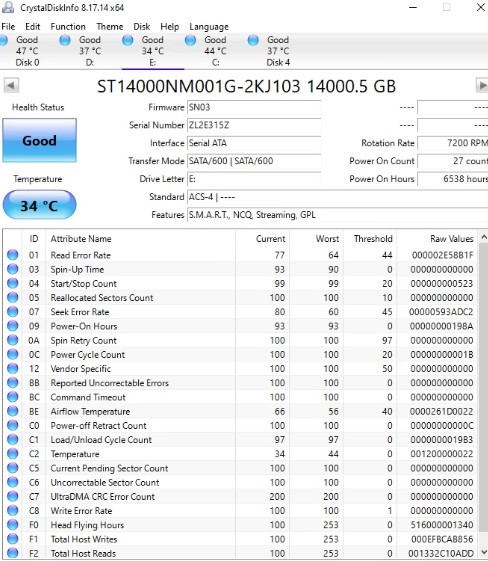Click the Rotation Rate 7200 RPM field
The image size is (488, 561).
coord(453,143)
